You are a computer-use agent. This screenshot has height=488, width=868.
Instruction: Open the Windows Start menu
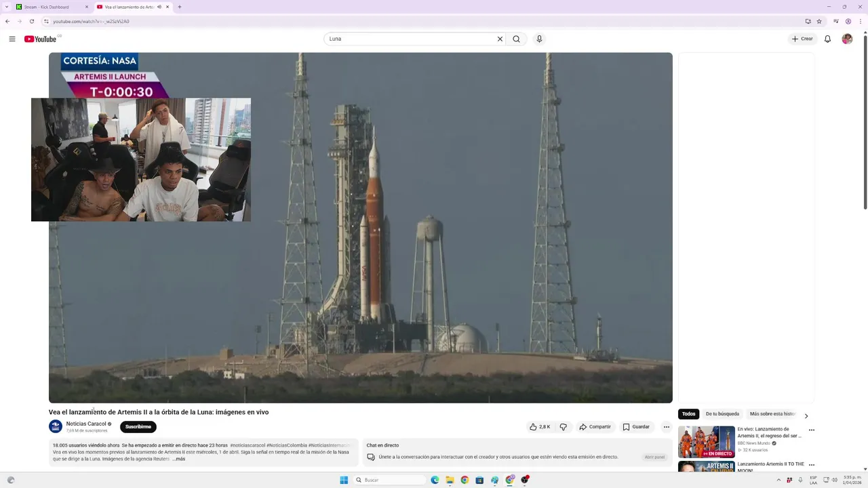[344, 480]
